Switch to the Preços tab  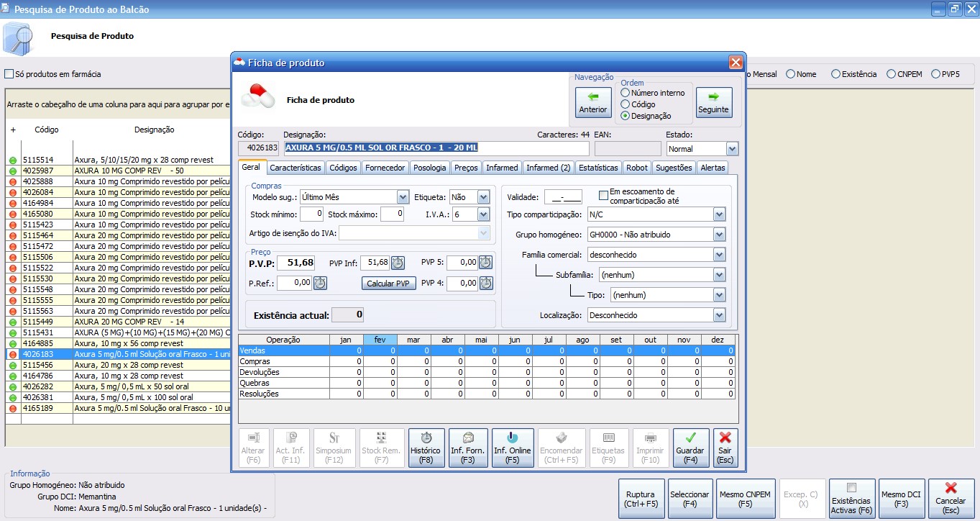[x=466, y=168]
